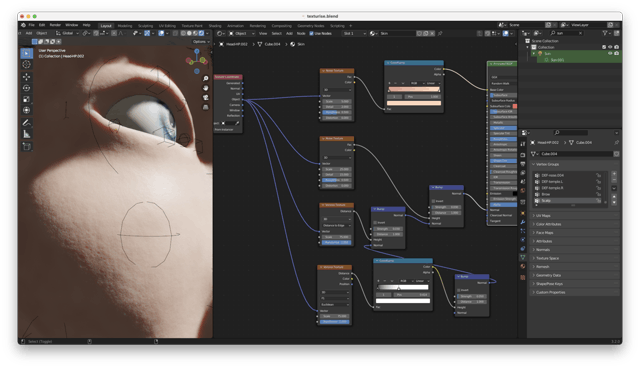This screenshot has width=640, height=368.
Task: Toggle render camera icon for Collection
Action: [x=616, y=47]
